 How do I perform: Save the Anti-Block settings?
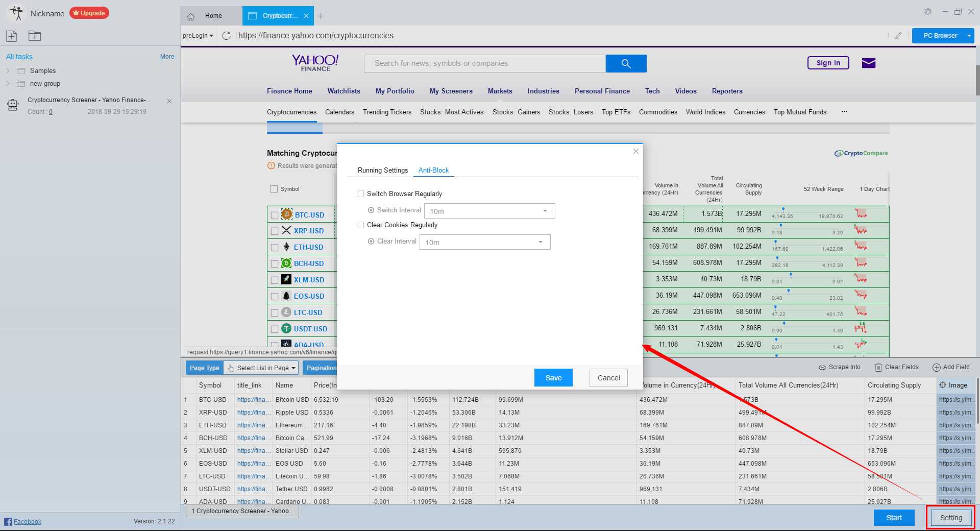(553, 377)
